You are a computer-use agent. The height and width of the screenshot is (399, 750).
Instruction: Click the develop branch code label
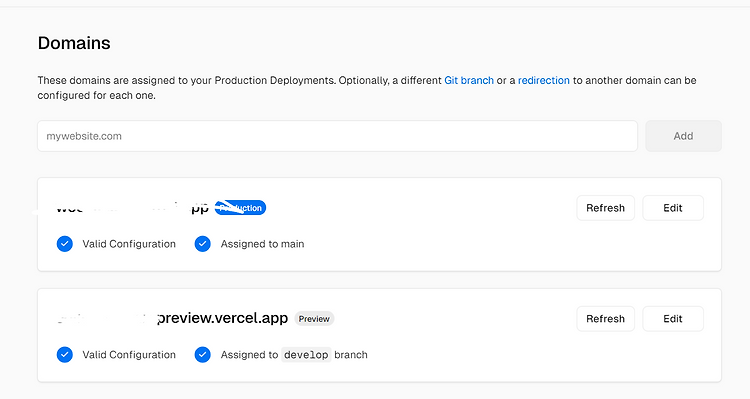306,355
